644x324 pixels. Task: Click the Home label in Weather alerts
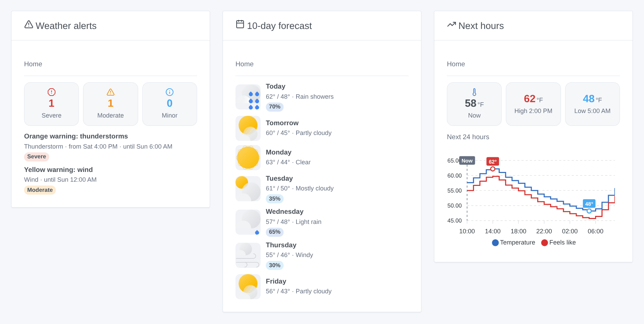coord(33,64)
